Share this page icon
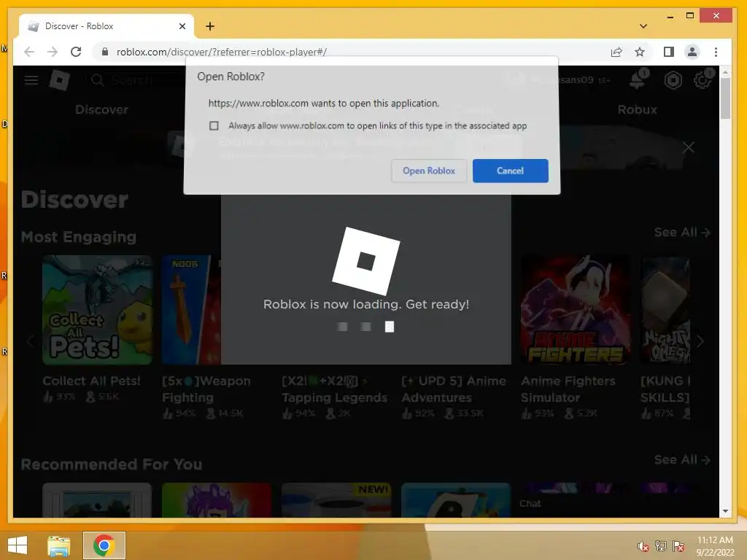The image size is (747, 560). point(616,52)
